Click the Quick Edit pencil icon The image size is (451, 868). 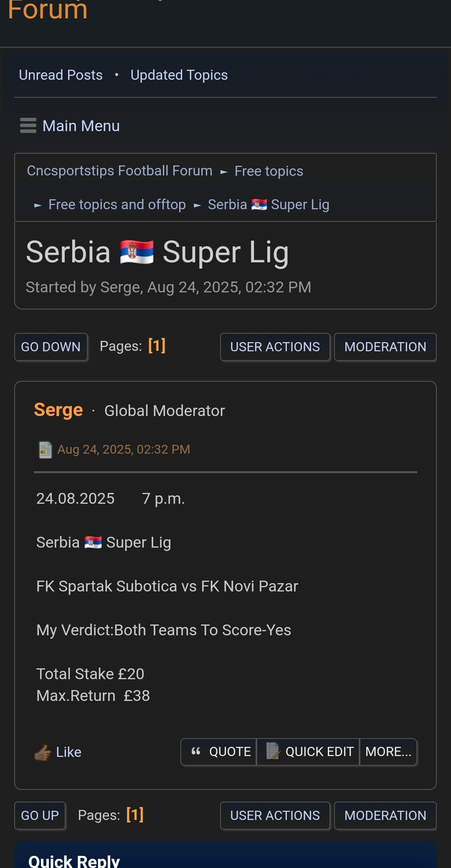[x=273, y=751]
